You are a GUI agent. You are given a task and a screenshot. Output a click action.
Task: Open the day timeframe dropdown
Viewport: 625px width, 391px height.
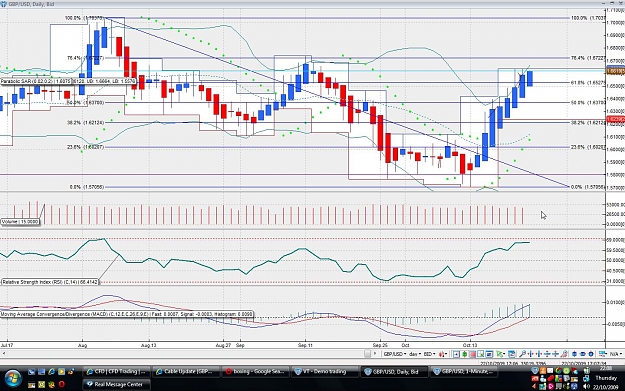(x=415, y=354)
